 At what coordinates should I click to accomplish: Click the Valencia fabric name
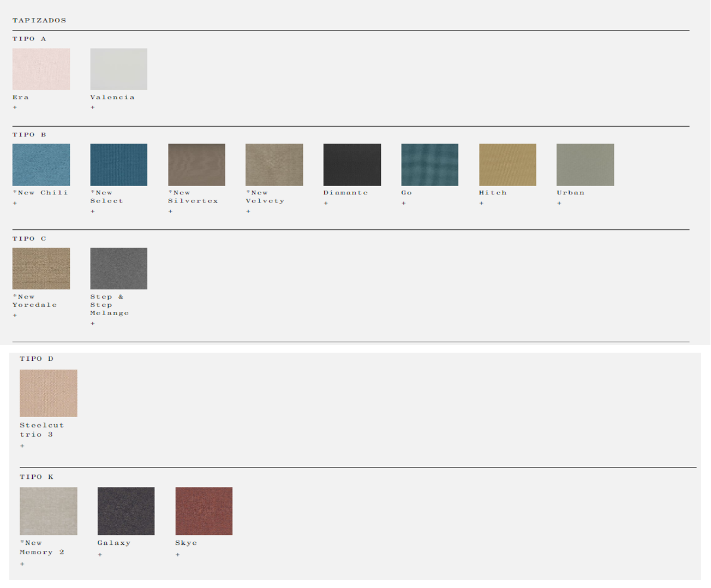112,97
